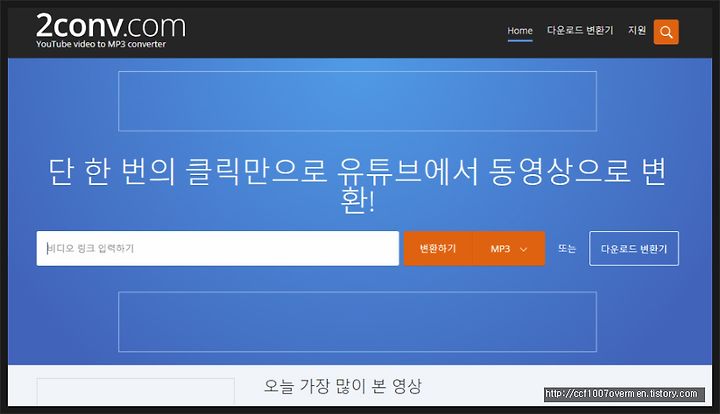Focus the 비디오 링크 입력하기 input field
The width and height of the screenshot is (720, 414).
point(218,248)
